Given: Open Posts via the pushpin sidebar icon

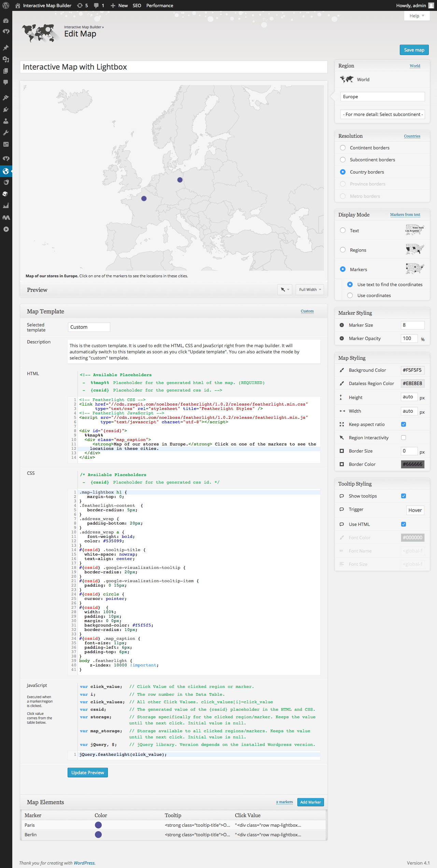Looking at the screenshot, I should 6,47.
